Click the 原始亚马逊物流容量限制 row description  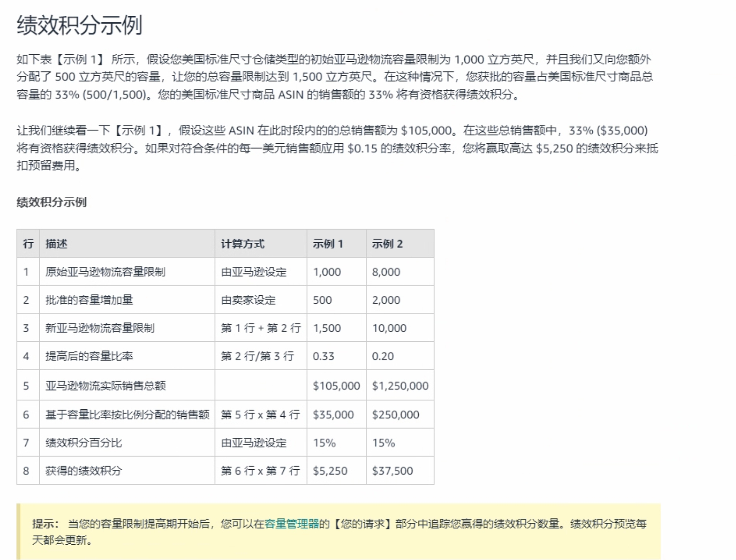[x=105, y=272]
